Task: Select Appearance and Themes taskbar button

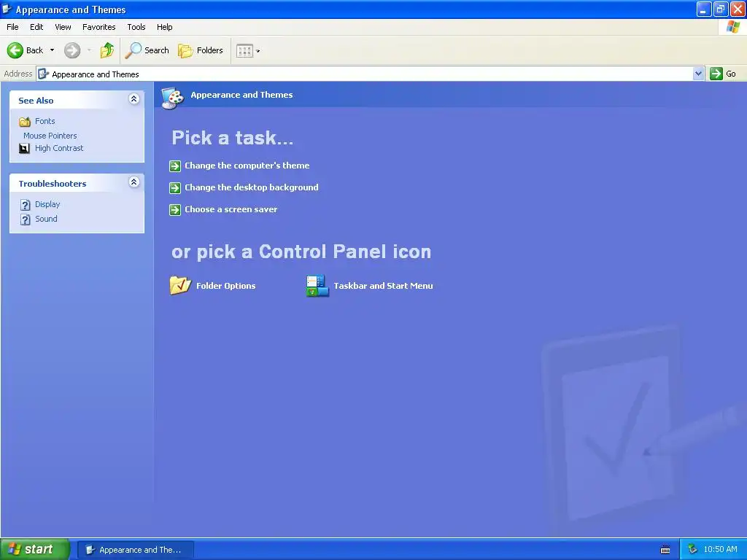Action: tap(135, 550)
